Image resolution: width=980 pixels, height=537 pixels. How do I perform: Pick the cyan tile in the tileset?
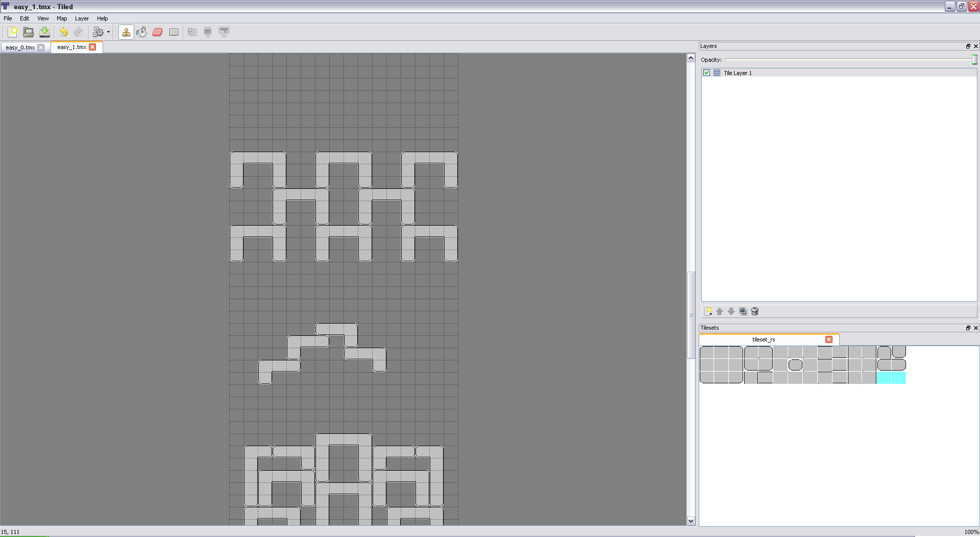891,378
